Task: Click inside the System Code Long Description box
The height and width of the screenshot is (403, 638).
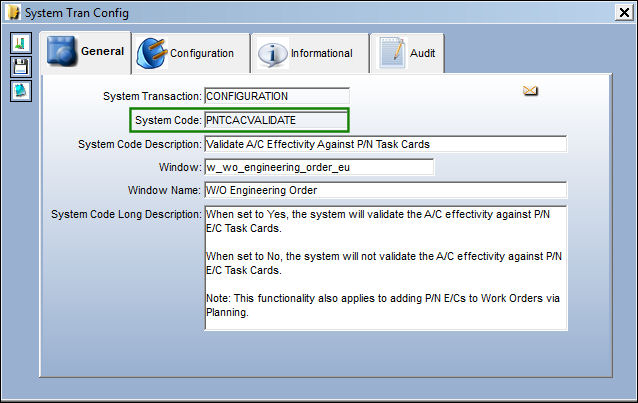Action: pos(385,268)
